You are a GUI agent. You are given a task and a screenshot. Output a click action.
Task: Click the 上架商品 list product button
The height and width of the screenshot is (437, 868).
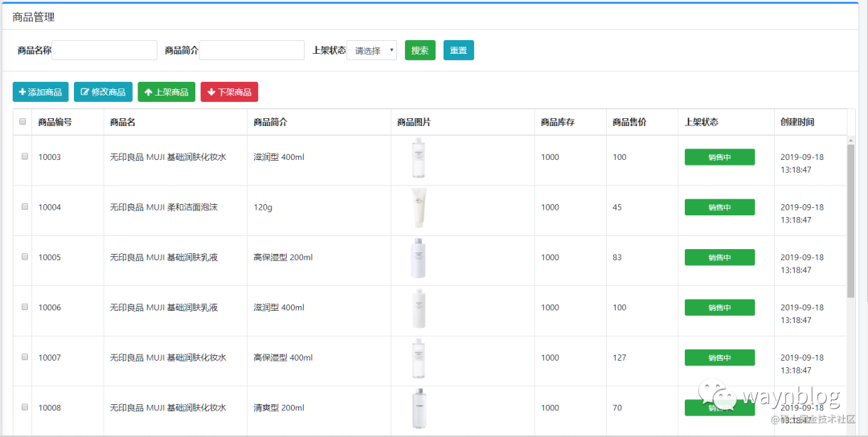pyautogui.click(x=166, y=92)
